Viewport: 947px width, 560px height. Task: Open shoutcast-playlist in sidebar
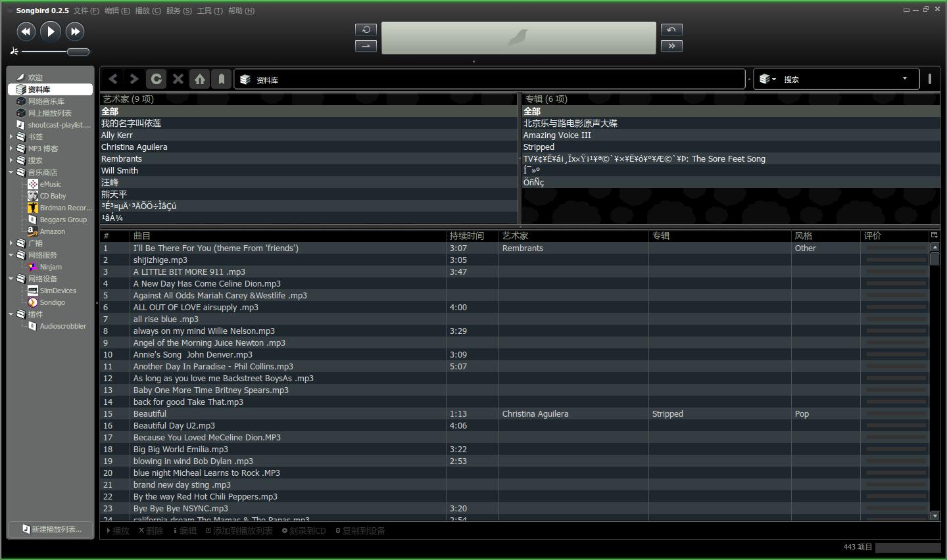pos(59,125)
